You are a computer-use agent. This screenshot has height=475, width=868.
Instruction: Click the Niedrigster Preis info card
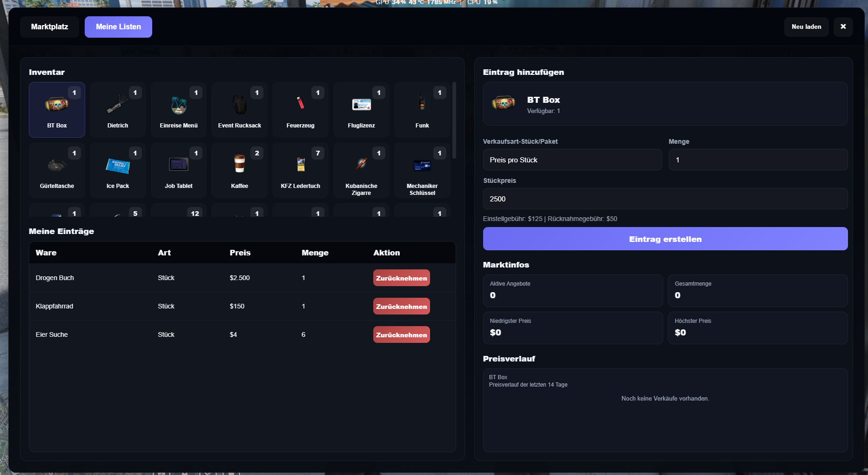pos(572,328)
